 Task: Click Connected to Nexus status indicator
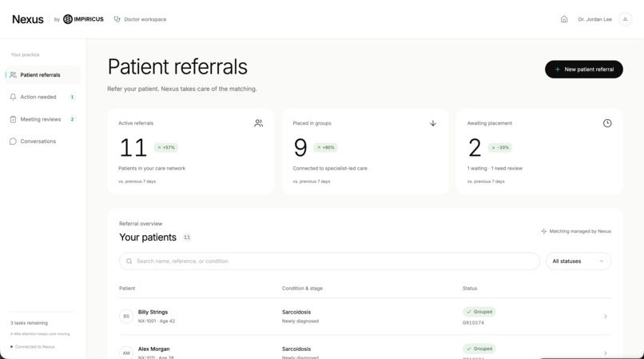click(x=33, y=347)
